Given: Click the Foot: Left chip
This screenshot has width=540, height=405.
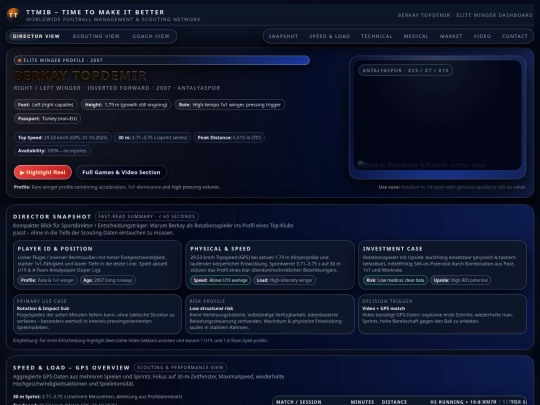Looking at the screenshot, I should (45, 105).
